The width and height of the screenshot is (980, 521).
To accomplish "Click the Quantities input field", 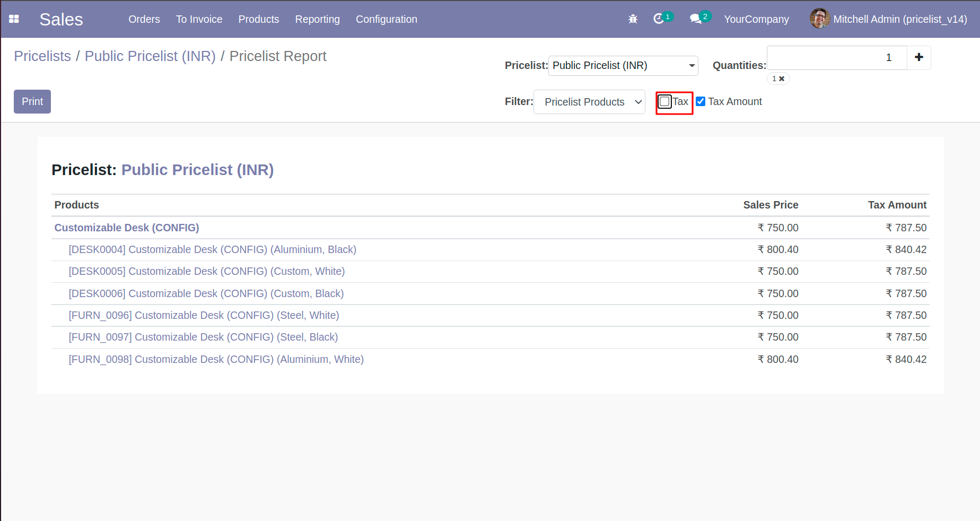I will [x=837, y=57].
